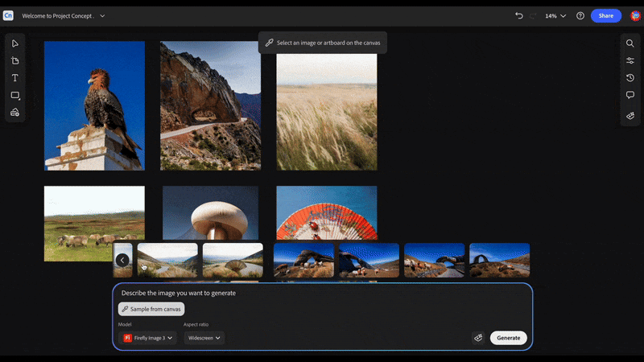Image resolution: width=644 pixels, height=362 pixels.
Task: Select the eagle photo on the canvas
Action: (x=94, y=105)
